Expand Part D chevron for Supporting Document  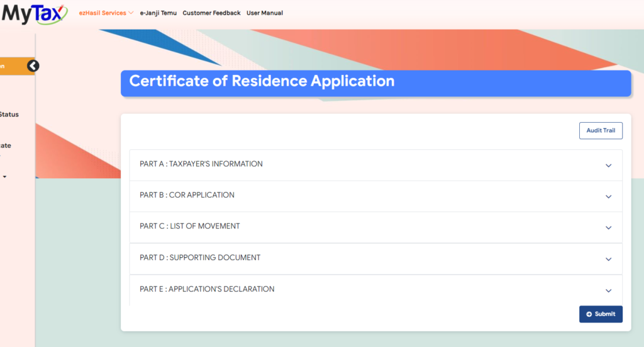(x=608, y=259)
